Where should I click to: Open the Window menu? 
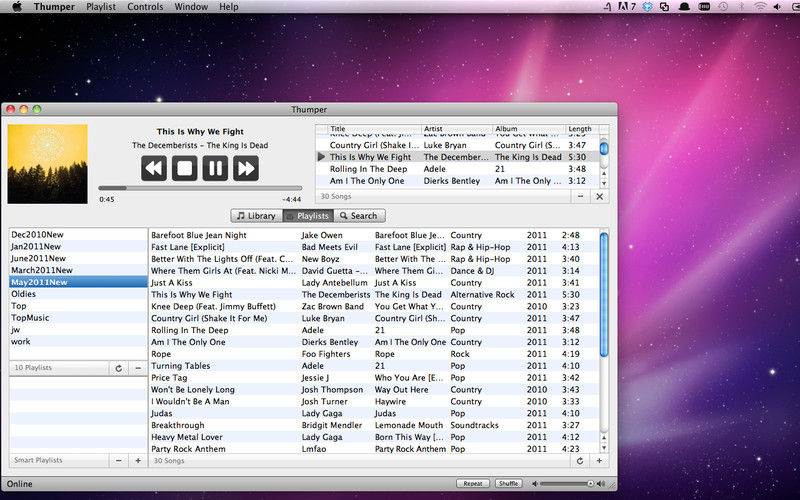[191, 7]
